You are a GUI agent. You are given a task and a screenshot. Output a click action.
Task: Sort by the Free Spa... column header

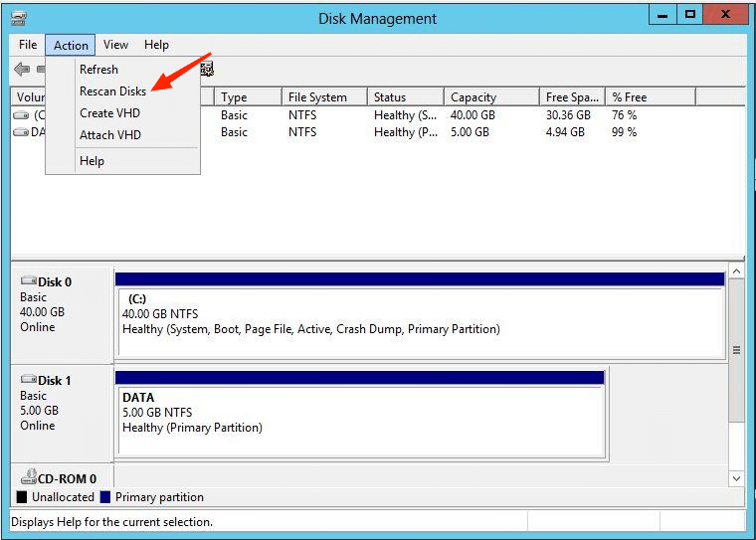(x=572, y=97)
